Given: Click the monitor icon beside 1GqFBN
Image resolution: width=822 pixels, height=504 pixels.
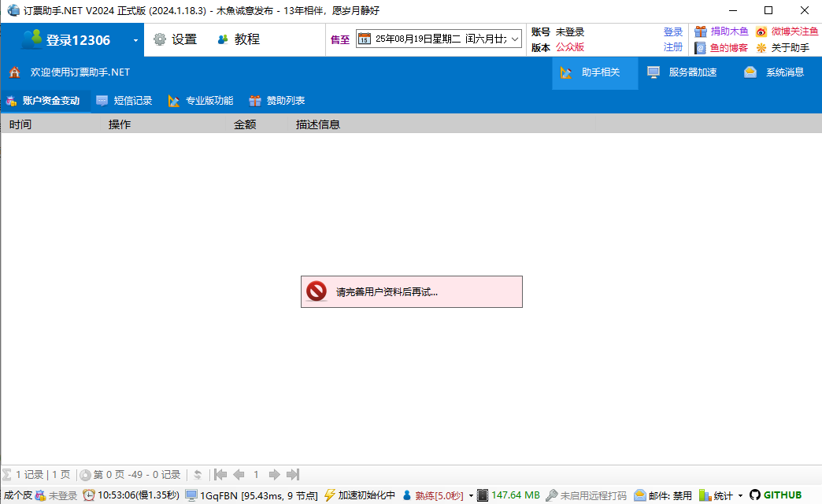Looking at the screenshot, I should (x=191, y=495).
